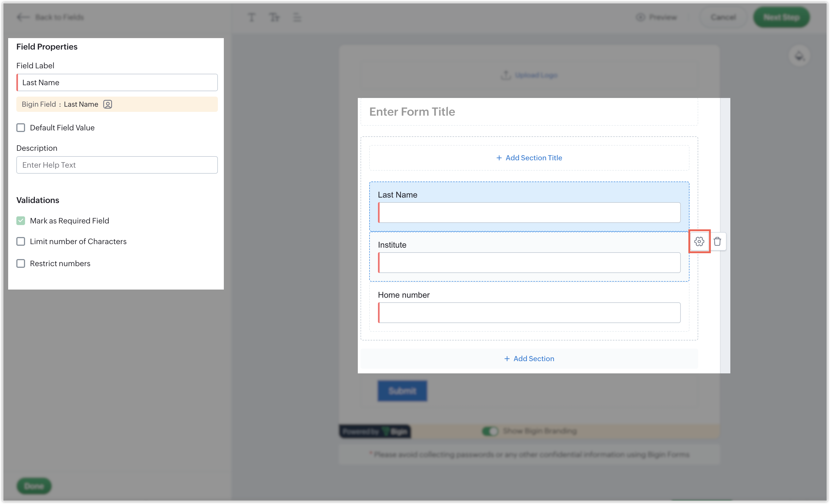
Task: Delete field using the trash icon
Action: point(717,241)
